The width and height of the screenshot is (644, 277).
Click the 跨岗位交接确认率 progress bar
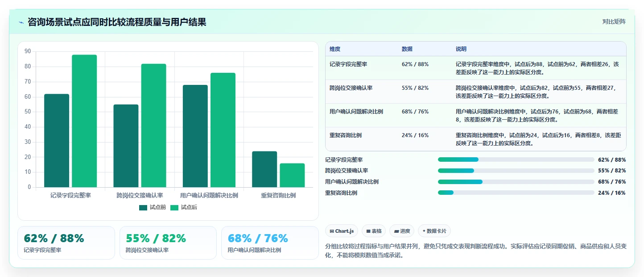[516, 171]
